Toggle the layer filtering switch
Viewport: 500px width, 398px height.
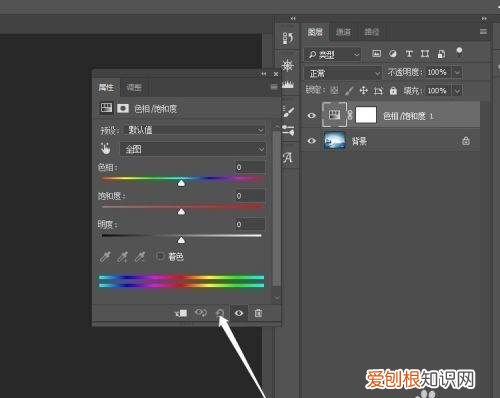click(x=459, y=52)
